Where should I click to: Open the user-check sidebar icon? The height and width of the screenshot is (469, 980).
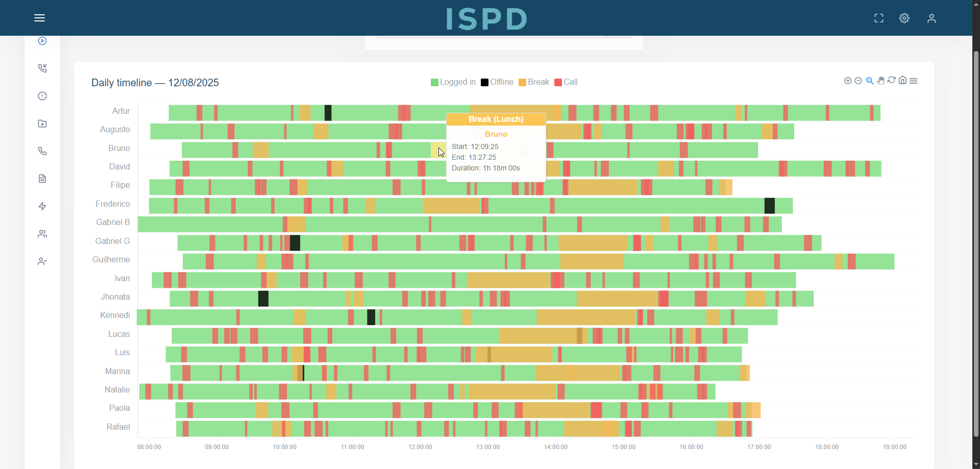42,261
